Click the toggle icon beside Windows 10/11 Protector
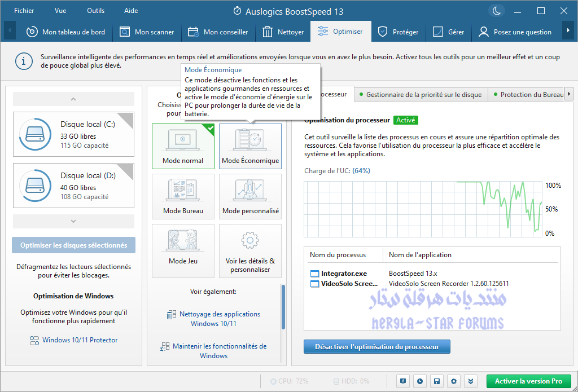 [34, 340]
